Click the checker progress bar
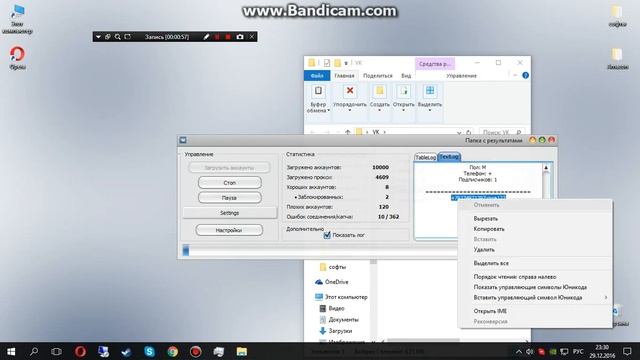Screen dimensions: 640x360 (320, 250)
